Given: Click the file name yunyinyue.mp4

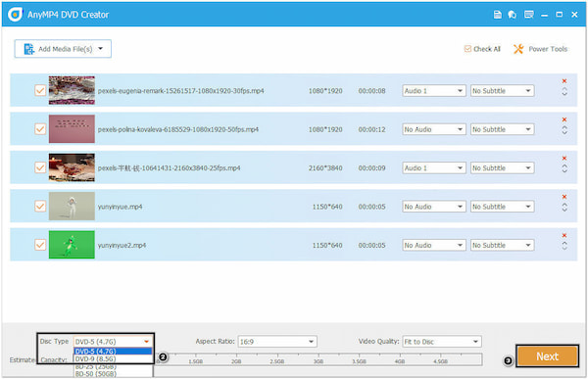Looking at the screenshot, I should tap(120, 207).
